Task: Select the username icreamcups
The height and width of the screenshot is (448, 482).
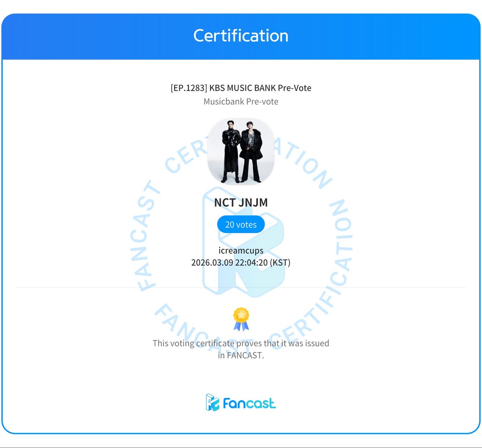Action: pos(241,250)
